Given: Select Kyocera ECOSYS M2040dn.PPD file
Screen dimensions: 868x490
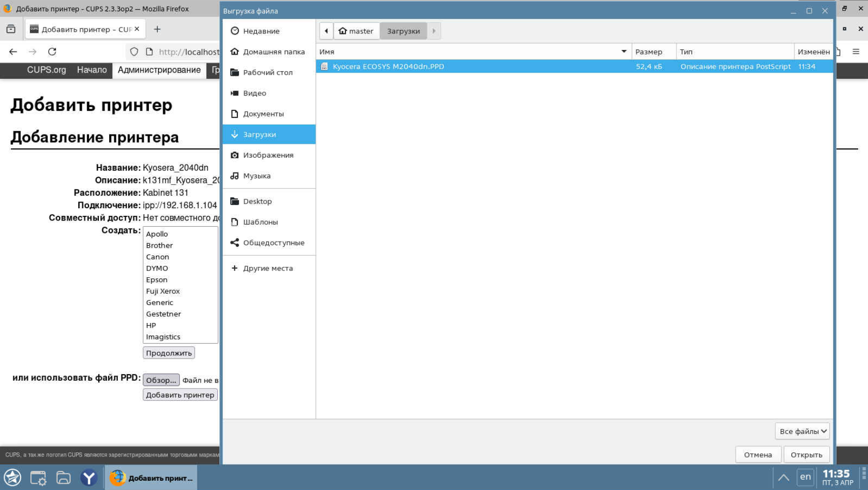Looking at the screenshot, I should (x=388, y=66).
